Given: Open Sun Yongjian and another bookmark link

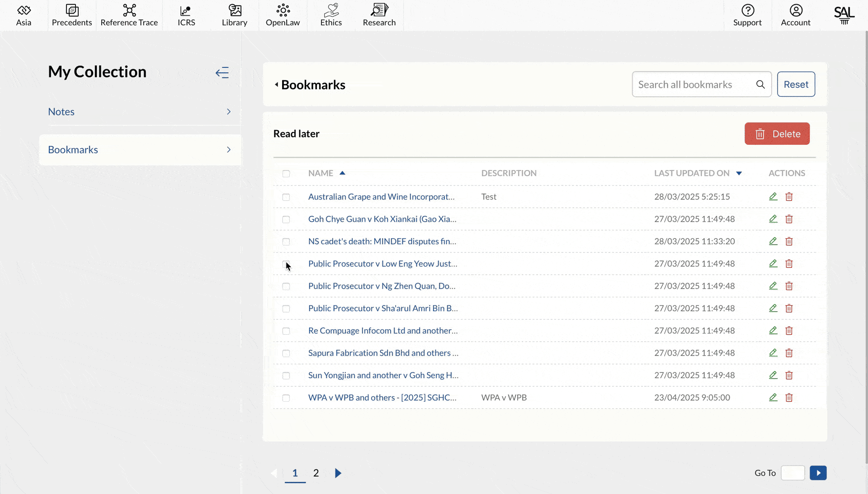Looking at the screenshot, I should (x=383, y=375).
